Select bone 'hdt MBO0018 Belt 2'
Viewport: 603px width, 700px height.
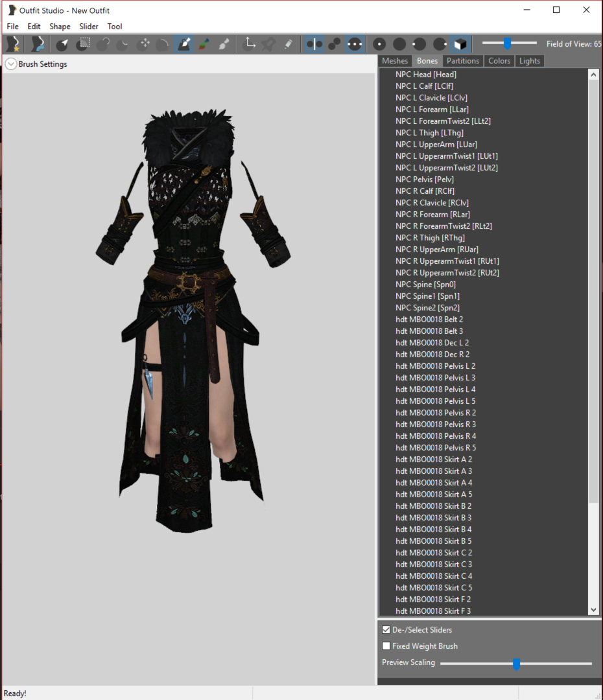click(x=429, y=319)
